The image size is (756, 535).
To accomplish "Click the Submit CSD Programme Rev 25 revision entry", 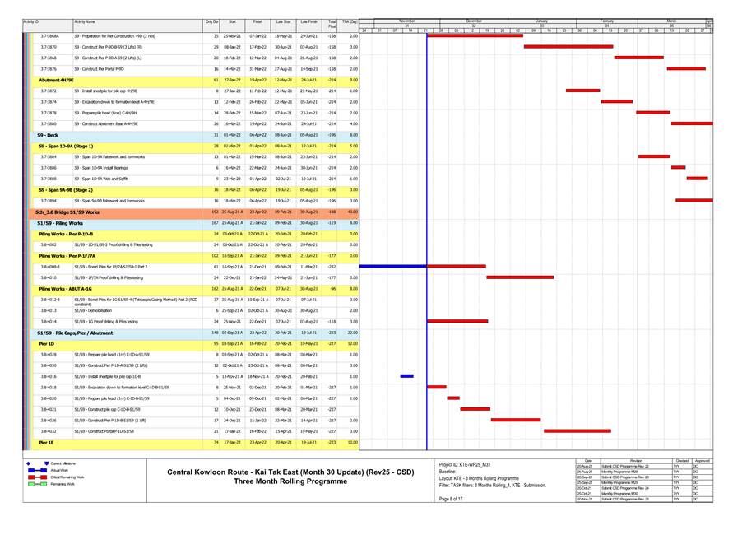I will pyautogui.click(x=629, y=499).
